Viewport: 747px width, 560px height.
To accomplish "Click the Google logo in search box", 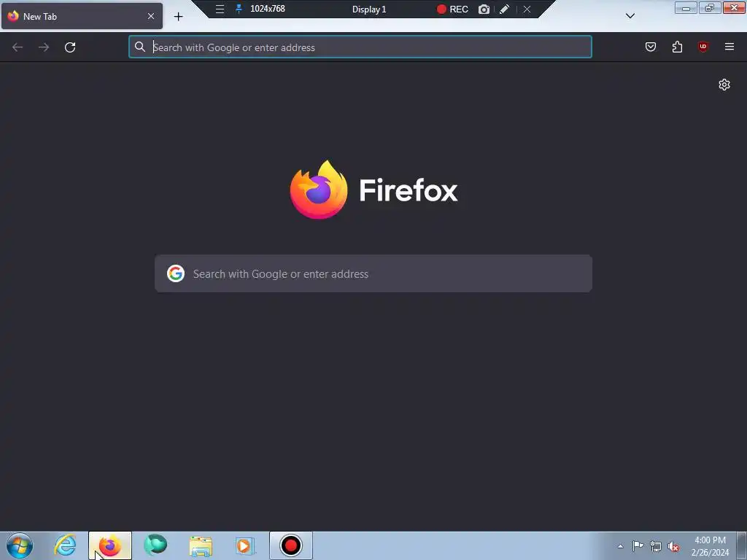I will tap(176, 274).
